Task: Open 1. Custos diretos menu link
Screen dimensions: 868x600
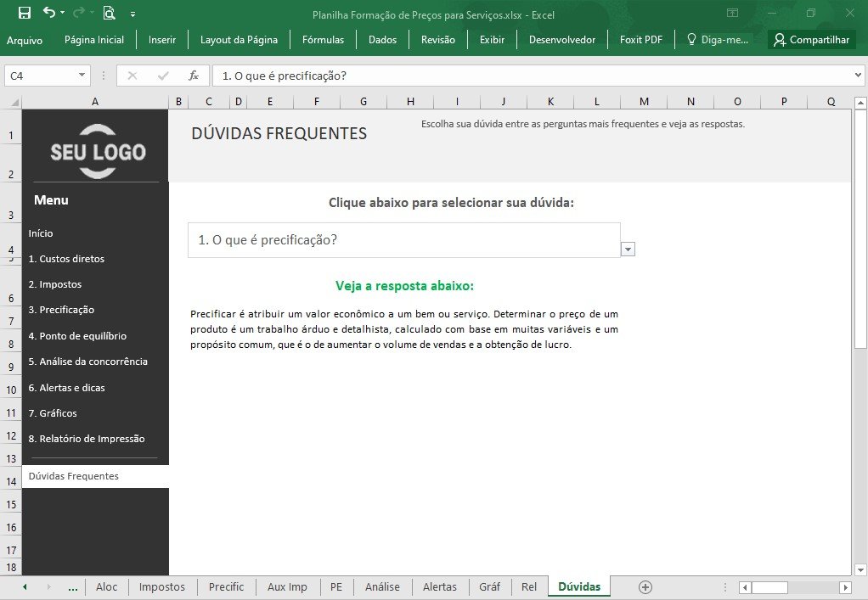Action: 66,259
